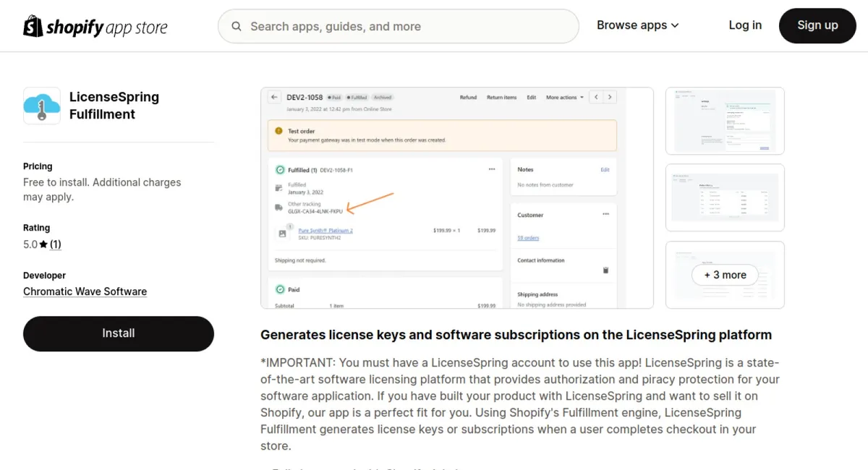Open the Log in link
Screen dimensions: 868x470
coord(745,25)
